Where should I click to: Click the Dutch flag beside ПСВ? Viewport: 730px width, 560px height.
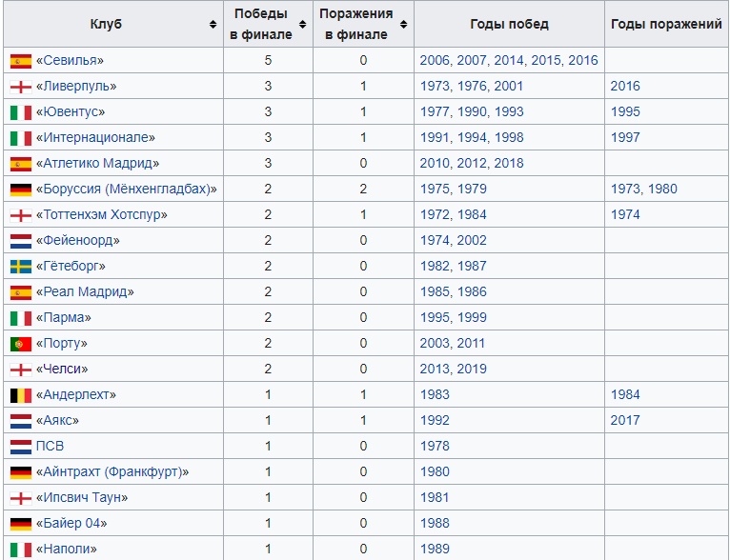tap(21, 447)
